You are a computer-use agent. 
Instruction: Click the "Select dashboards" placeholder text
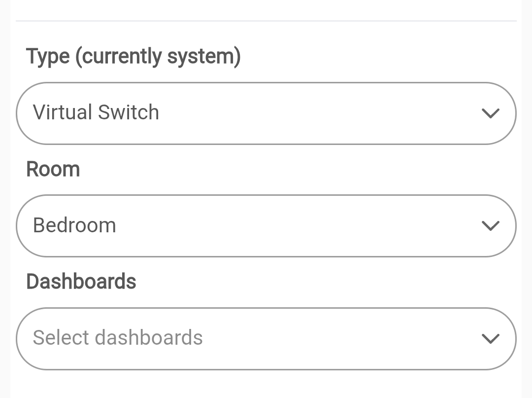click(118, 338)
